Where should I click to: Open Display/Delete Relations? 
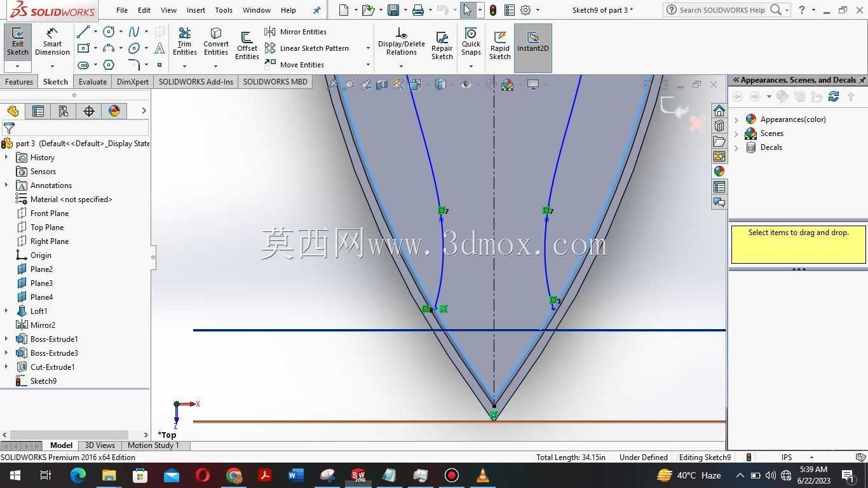(x=401, y=42)
